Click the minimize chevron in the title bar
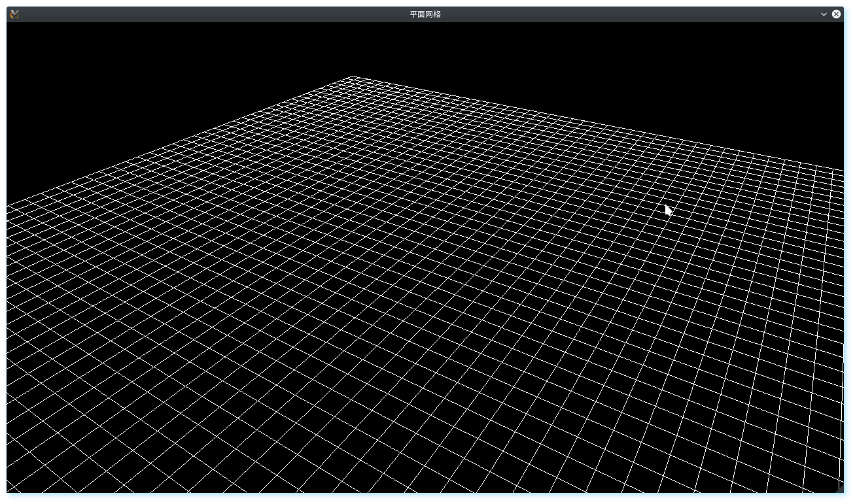 [824, 14]
